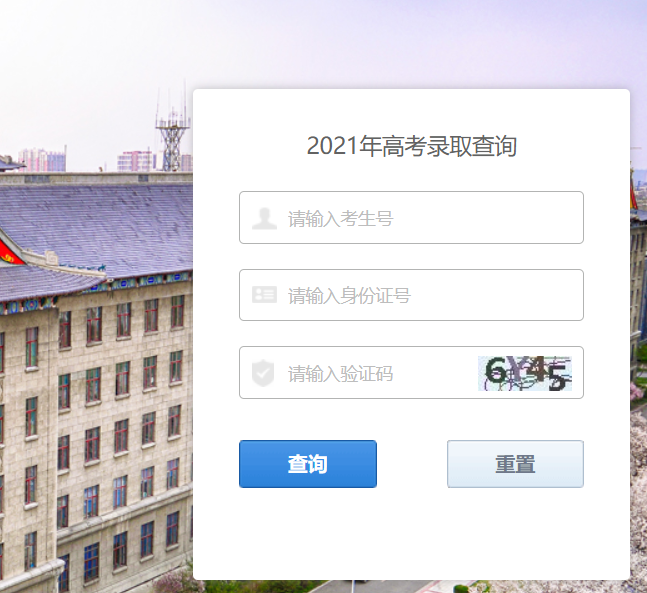Refresh the 6Y45 captcha image
Viewport: 647px width, 593px height.
pos(525,373)
